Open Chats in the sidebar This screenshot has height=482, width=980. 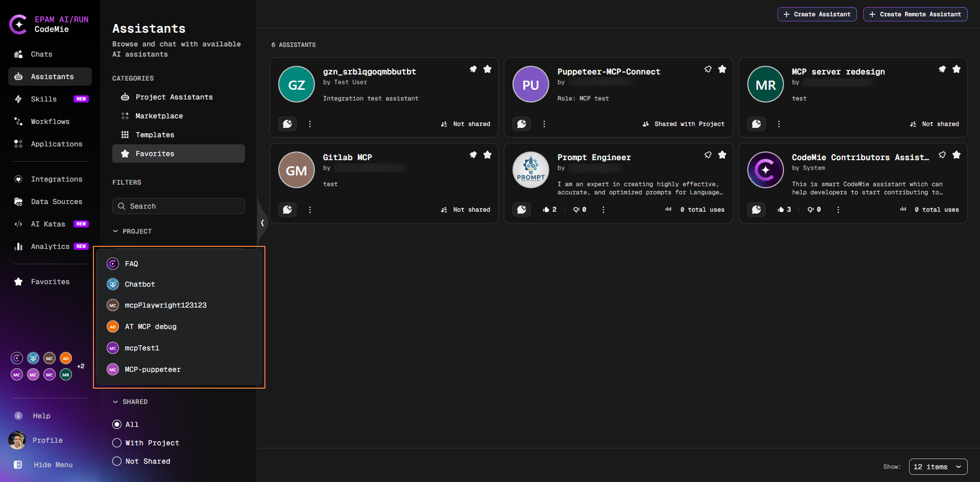point(50,54)
